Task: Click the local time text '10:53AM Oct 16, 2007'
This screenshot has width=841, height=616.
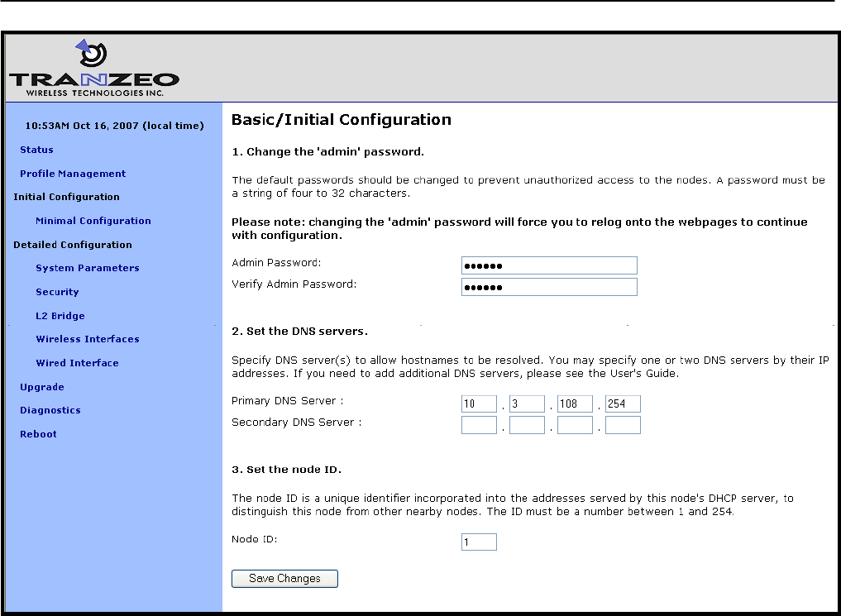Action: click(82, 126)
